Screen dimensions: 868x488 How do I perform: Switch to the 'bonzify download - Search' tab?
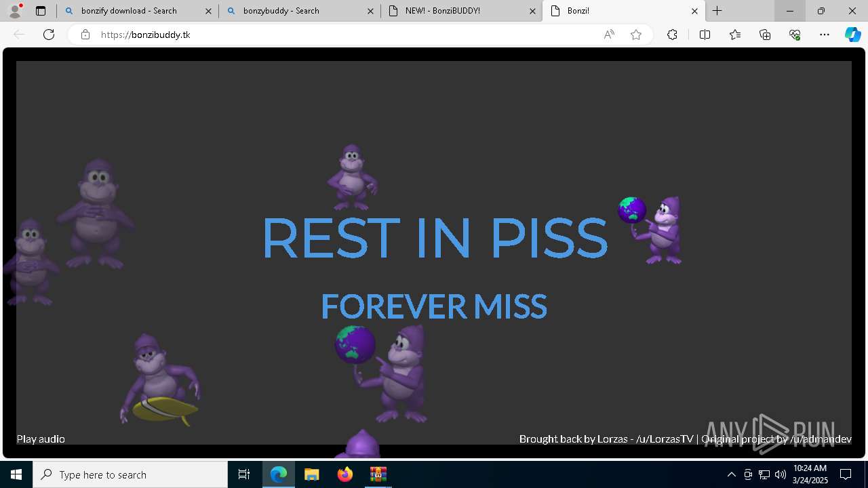point(138,11)
